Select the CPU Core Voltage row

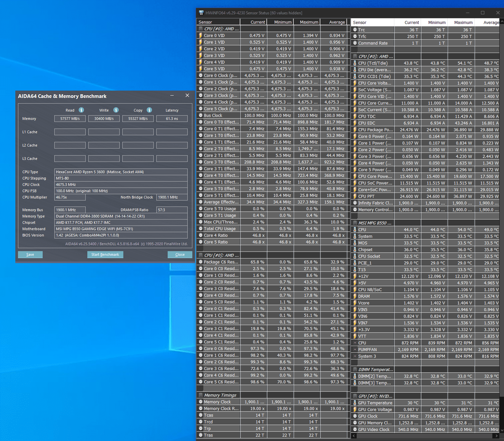[x=425, y=83]
